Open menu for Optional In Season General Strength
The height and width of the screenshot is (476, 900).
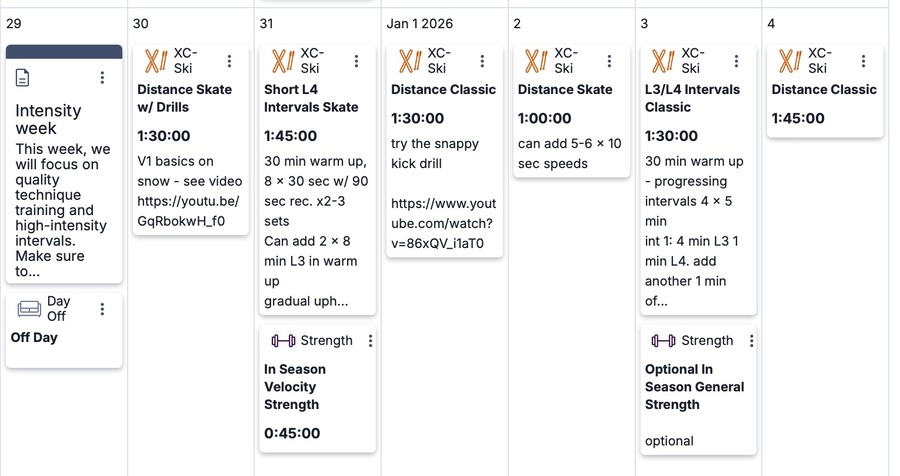click(751, 341)
